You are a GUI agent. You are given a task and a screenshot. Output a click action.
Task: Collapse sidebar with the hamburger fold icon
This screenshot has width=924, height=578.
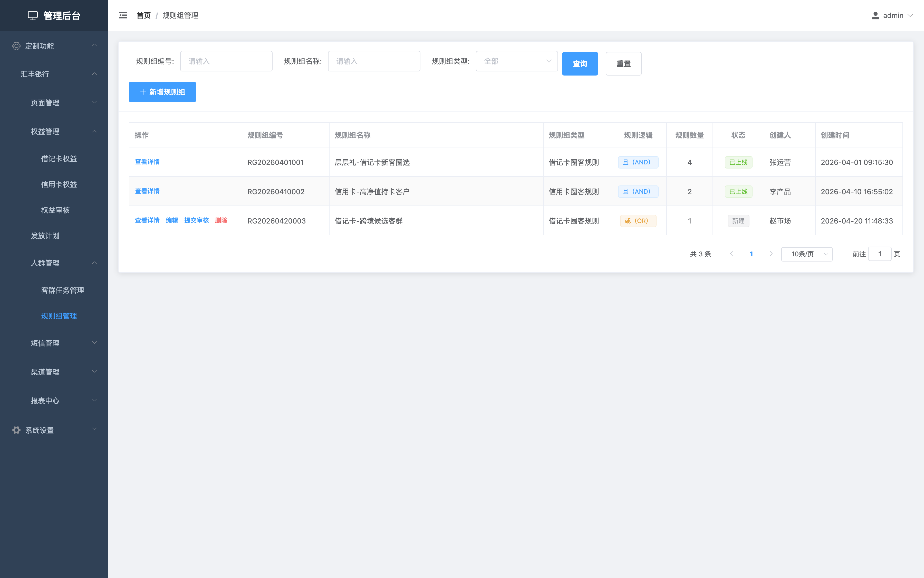pos(123,15)
